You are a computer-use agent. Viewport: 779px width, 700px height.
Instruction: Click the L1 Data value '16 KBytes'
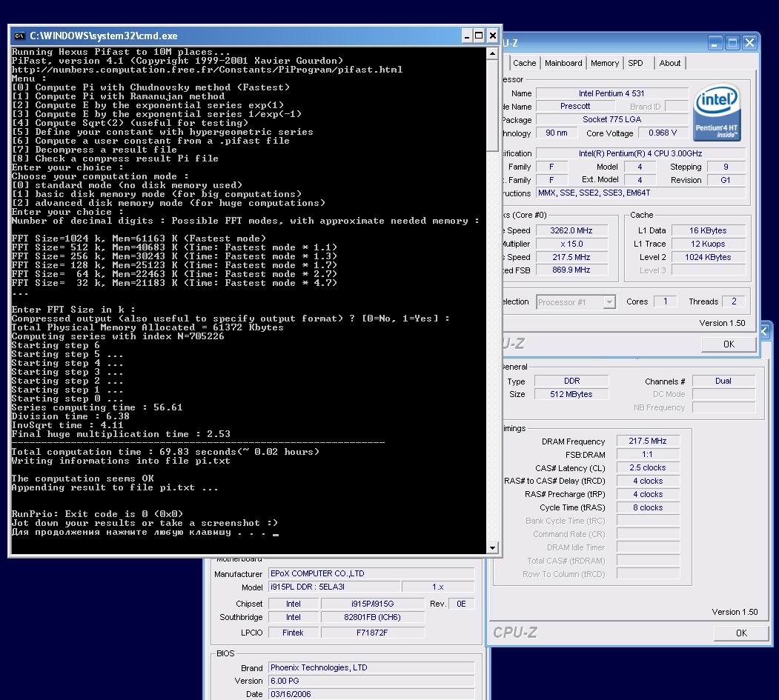708,230
